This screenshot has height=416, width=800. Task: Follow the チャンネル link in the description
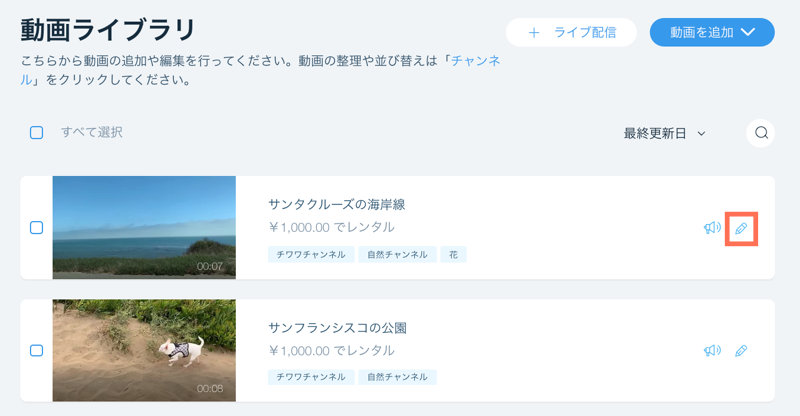coord(476,61)
